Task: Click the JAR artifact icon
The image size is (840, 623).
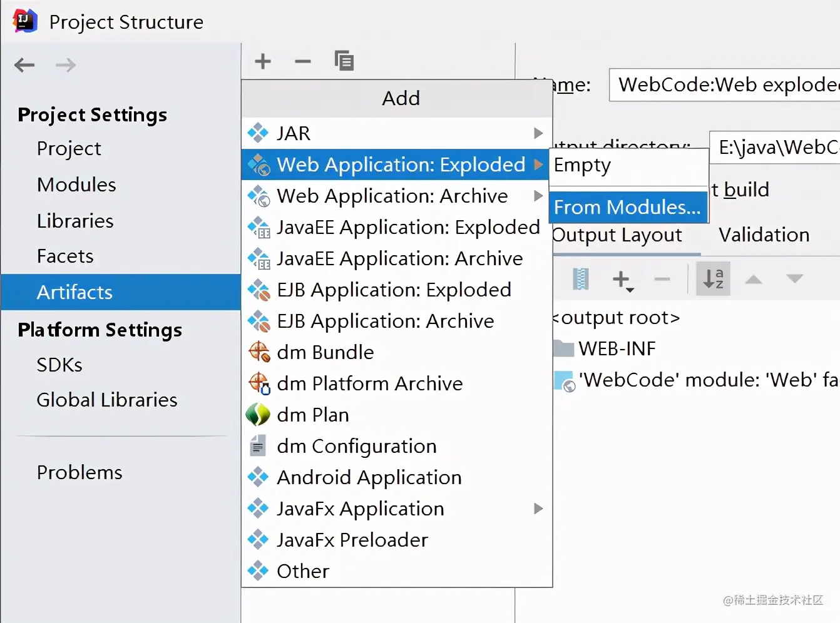Action: point(258,133)
